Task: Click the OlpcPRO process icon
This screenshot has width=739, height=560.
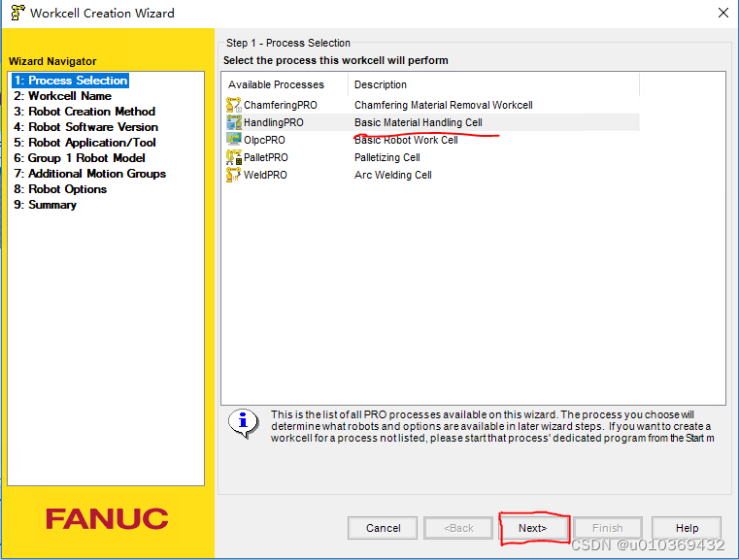Action: (233, 140)
